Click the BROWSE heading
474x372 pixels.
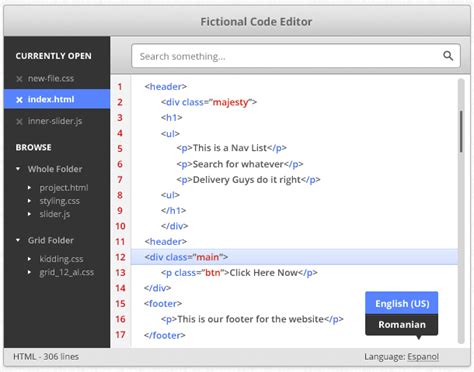33,147
